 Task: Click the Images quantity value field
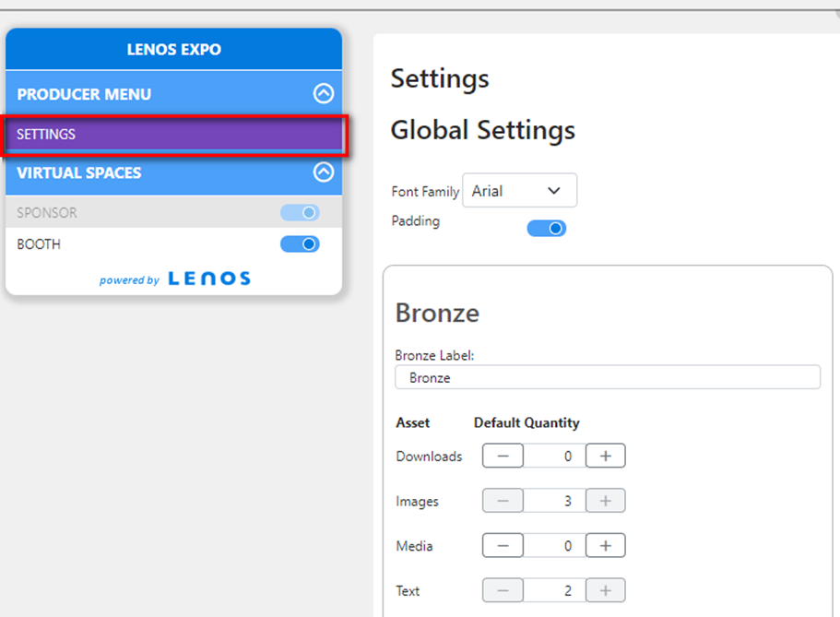click(x=554, y=501)
